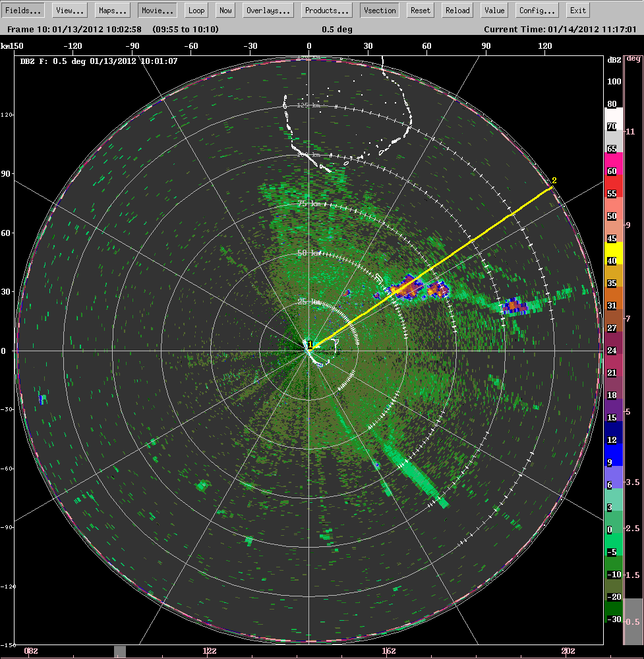Open the Config... settings panel
Screen dimensions: 644x659
[537, 11]
